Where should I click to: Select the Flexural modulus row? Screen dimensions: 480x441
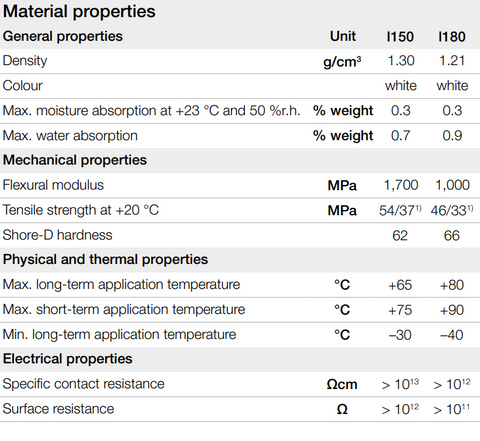[240, 185]
